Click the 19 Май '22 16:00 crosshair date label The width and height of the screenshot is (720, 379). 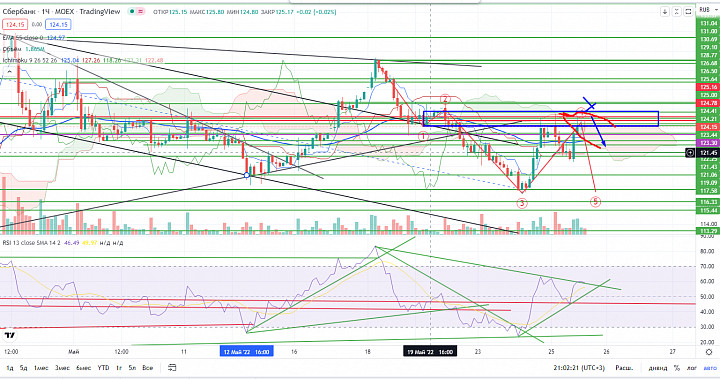click(430, 352)
